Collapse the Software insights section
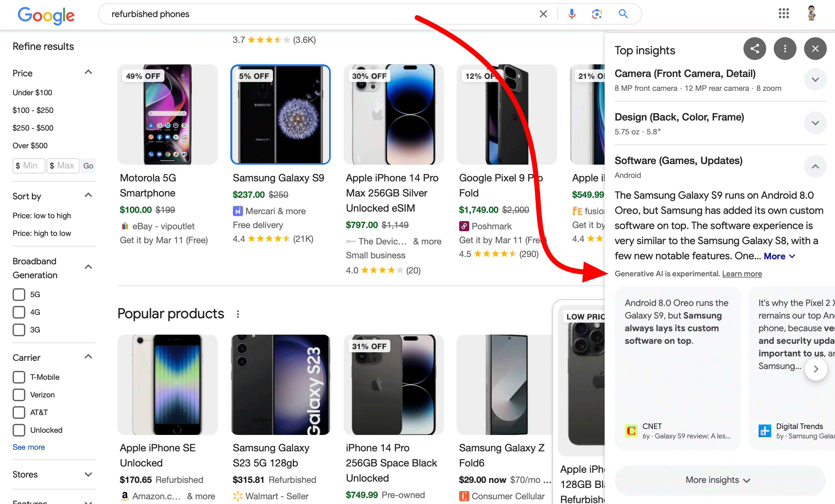This screenshot has height=504, width=835. point(815,166)
